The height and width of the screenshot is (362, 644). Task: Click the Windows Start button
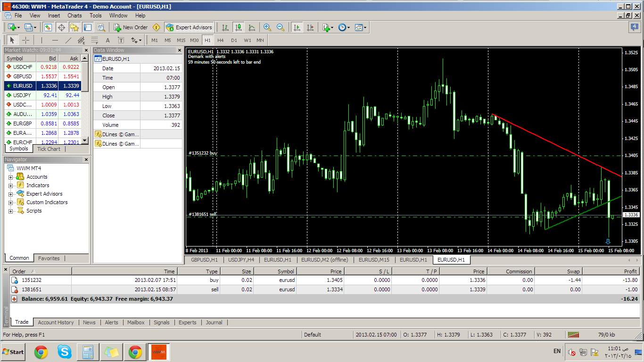(x=14, y=352)
